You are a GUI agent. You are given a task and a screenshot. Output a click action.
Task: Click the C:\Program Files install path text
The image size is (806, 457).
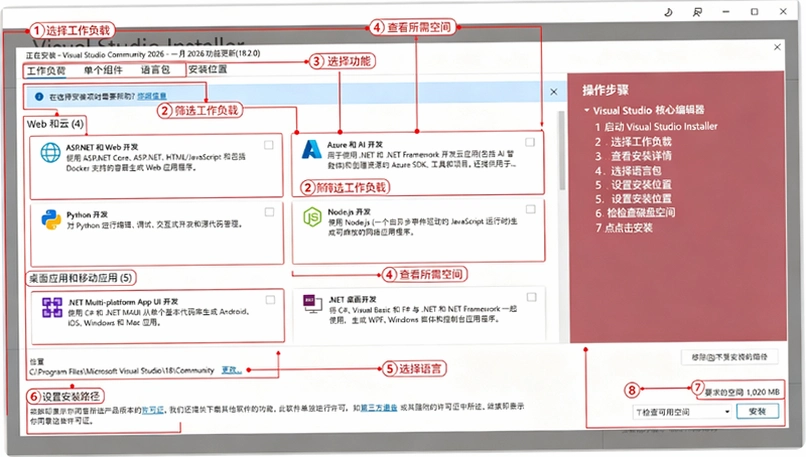click(x=121, y=371)
